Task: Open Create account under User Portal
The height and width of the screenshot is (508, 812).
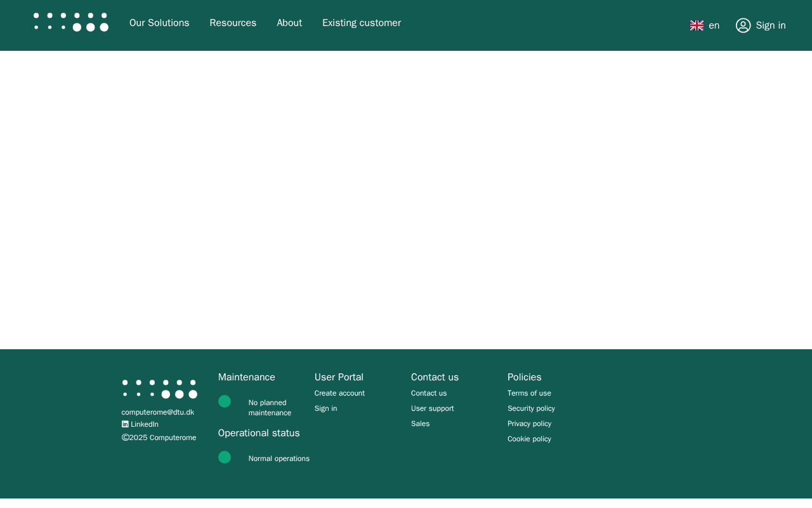Action: coord(339,393)
